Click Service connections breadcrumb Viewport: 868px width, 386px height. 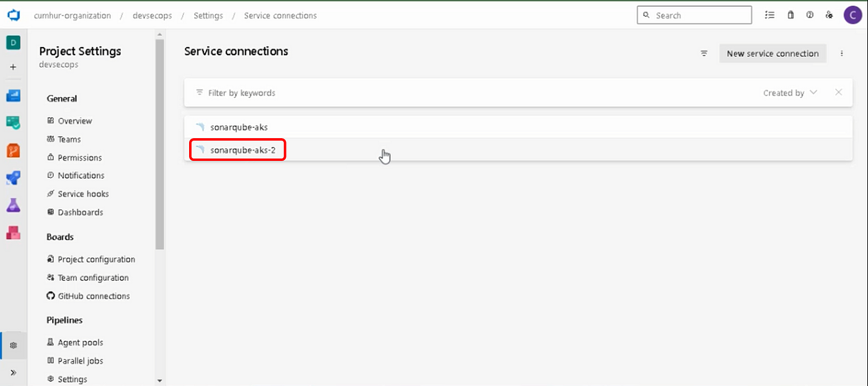(280, 15)
